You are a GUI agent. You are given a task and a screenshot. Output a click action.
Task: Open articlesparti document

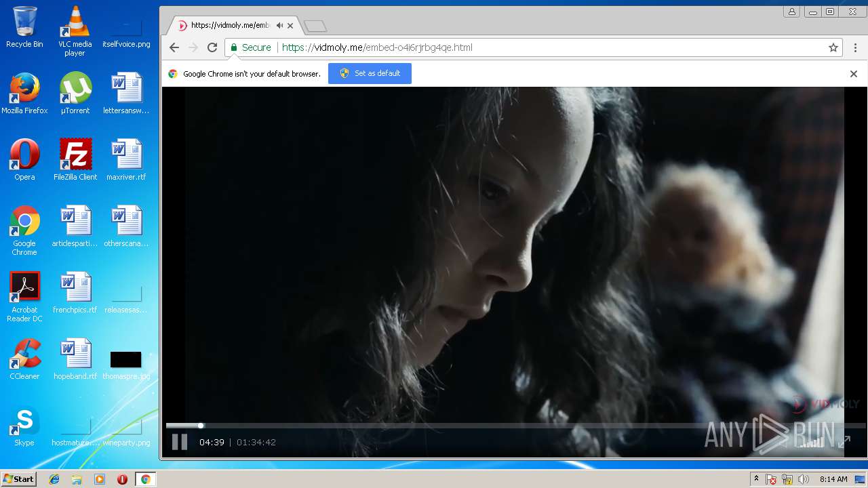tap(75, 226)
